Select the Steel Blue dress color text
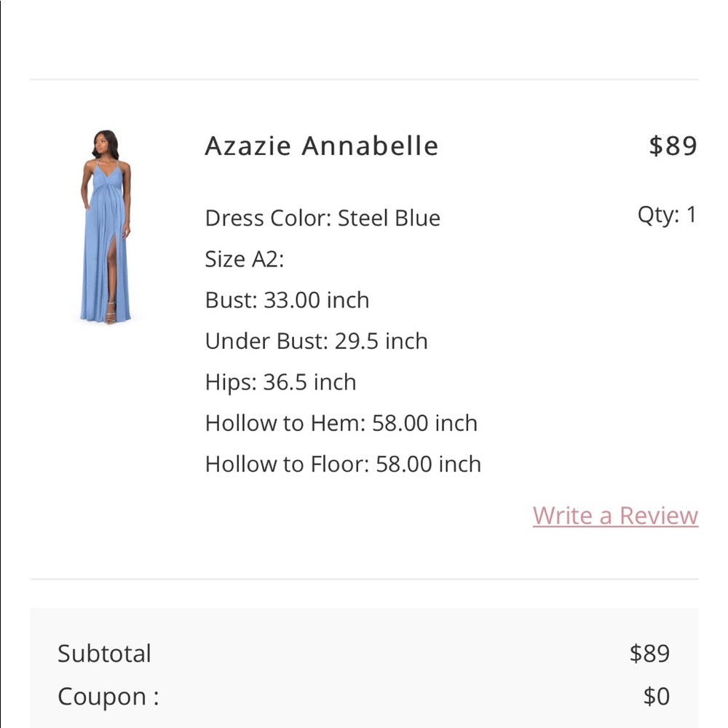Image resolution: width=728 pixels, height=728 pixels. click(389, 218)
